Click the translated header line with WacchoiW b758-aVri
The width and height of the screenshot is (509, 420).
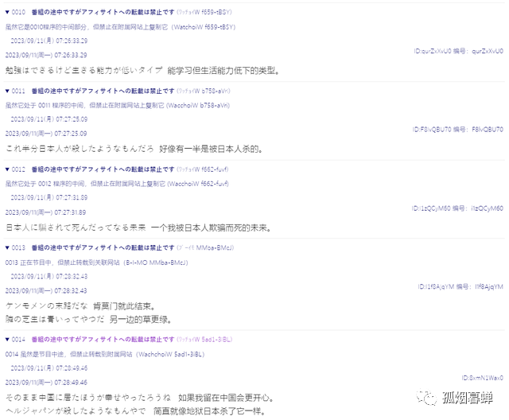118,106
